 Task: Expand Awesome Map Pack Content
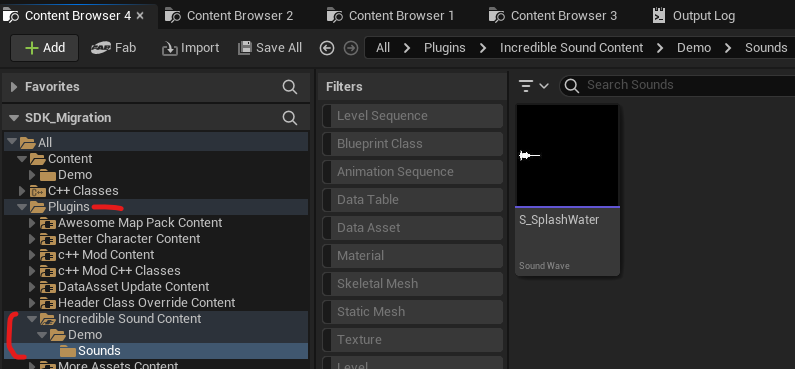click(x=32, y=223)
